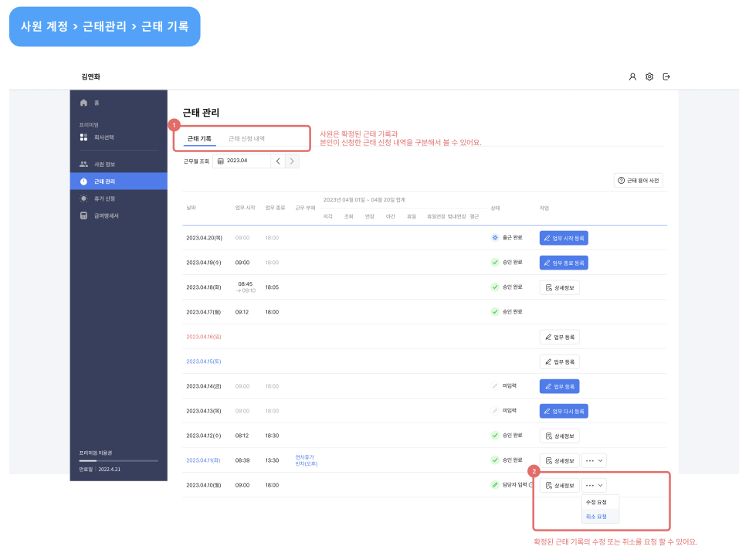This screenshot has width=749, height=560.
Task: Open 휴가 신청 sidebar menu
Action: (118, 199)
